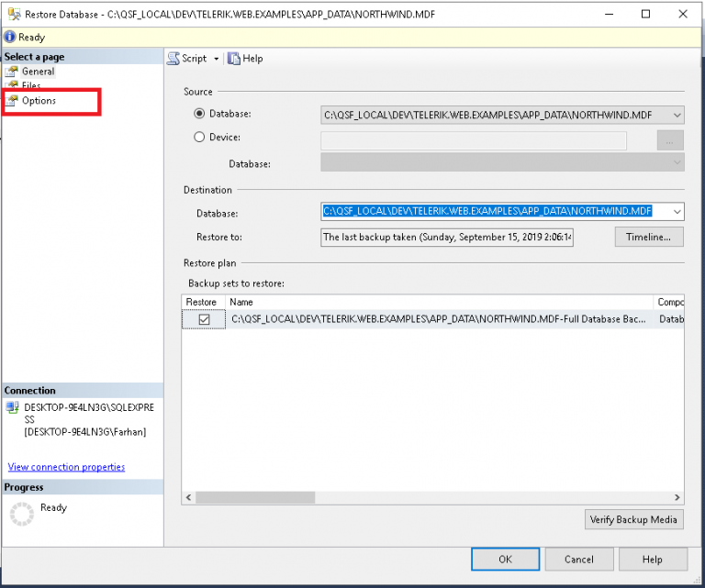The image size is (705, 588).
Task: Open the General page
Action: 38,72
